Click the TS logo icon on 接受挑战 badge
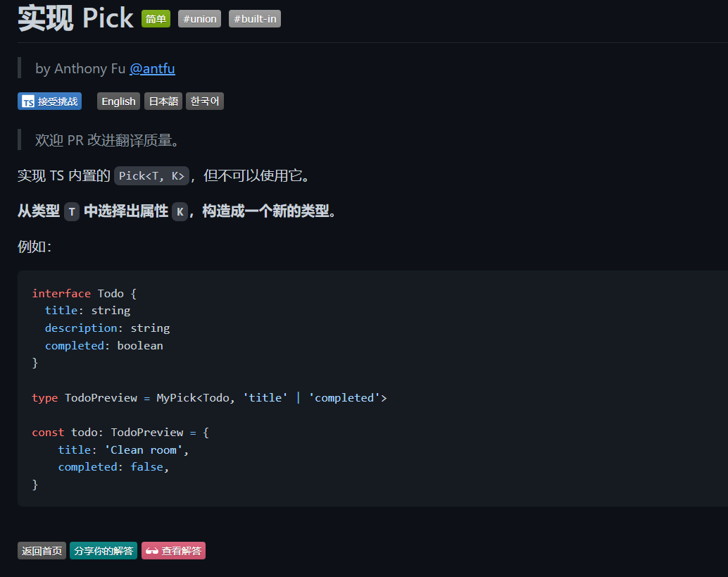The height and width of the screenshot is (577, 728). [28, 101]
